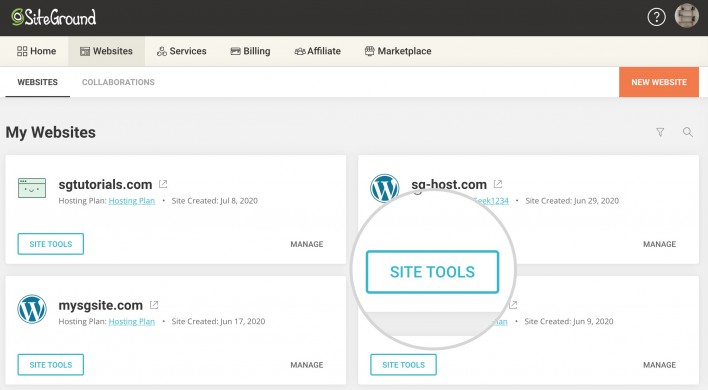Viewport: 708px width, 390px height.
Task: Click the mysgsite.com WordPress icon
Action: coord(32,309)
